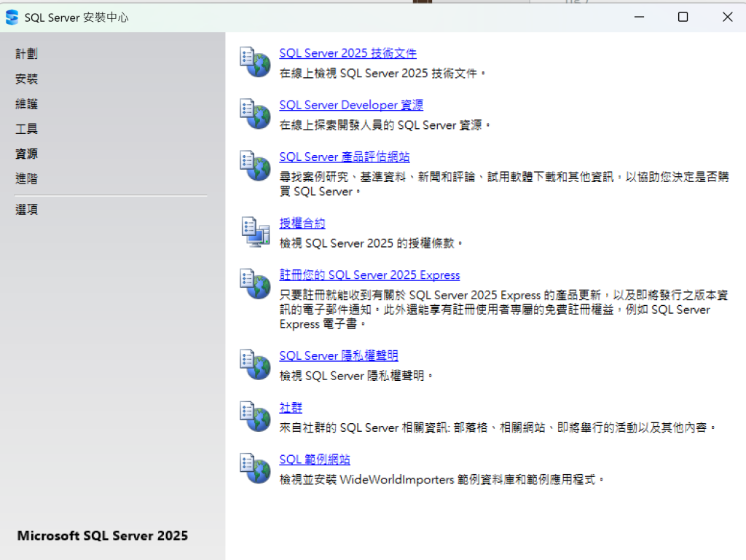Viewport: 746px width, 560px height.
Task: Click the description starting 只要註冊就能收到
Action: click(x=504, y=309)
